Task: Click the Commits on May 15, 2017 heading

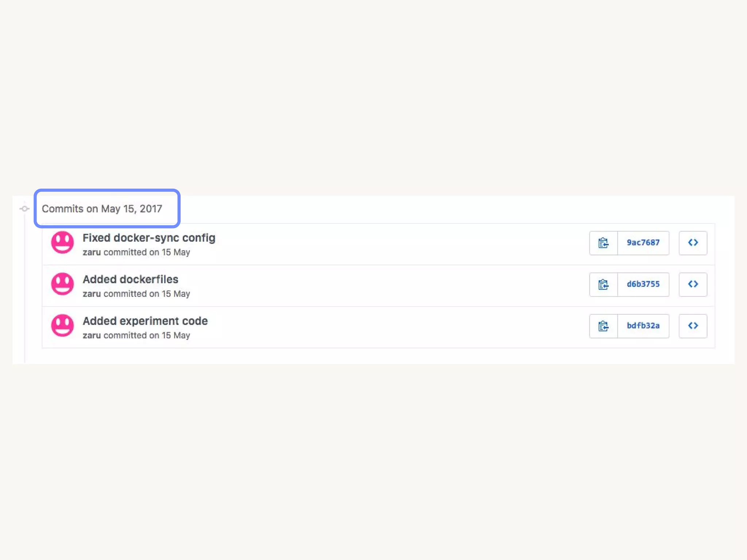Action: click(102, 209)
